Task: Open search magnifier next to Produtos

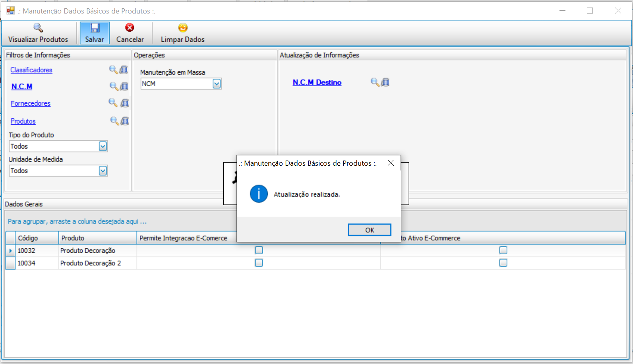Action: tap(114, 121)
